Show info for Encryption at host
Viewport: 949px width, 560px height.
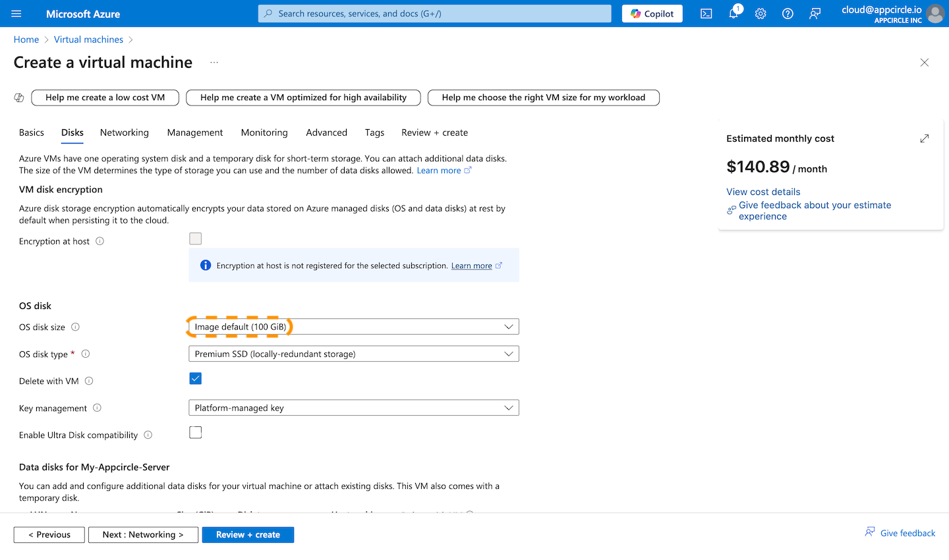click(x=100, y=241)
